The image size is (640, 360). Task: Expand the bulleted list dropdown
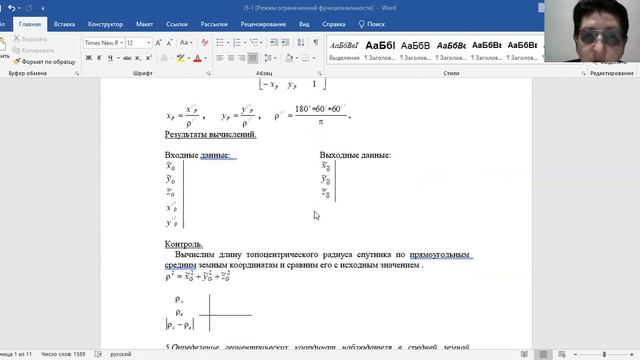(228, 43)
